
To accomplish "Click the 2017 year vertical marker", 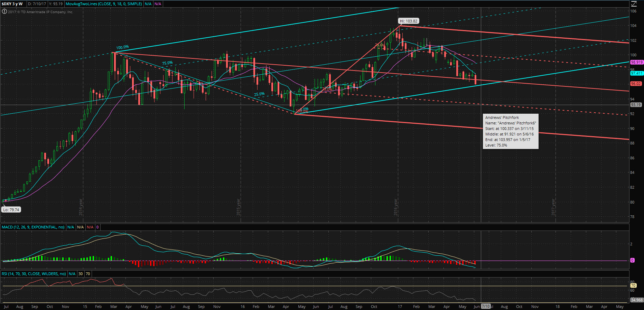I will pos(553,207).
